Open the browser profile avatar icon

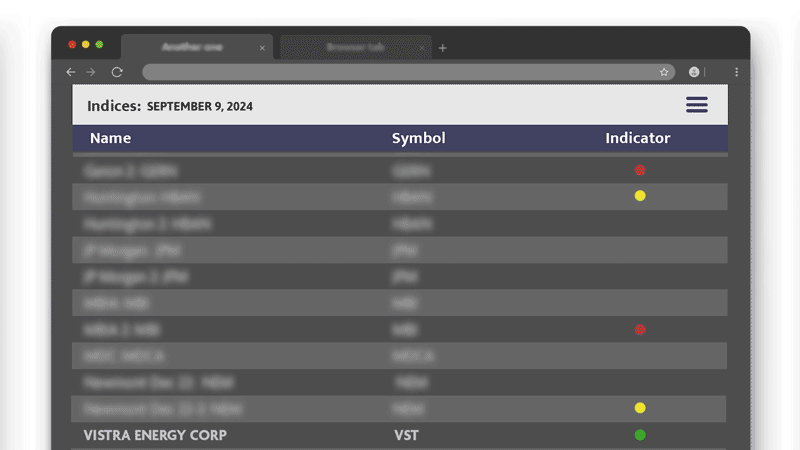694,72
